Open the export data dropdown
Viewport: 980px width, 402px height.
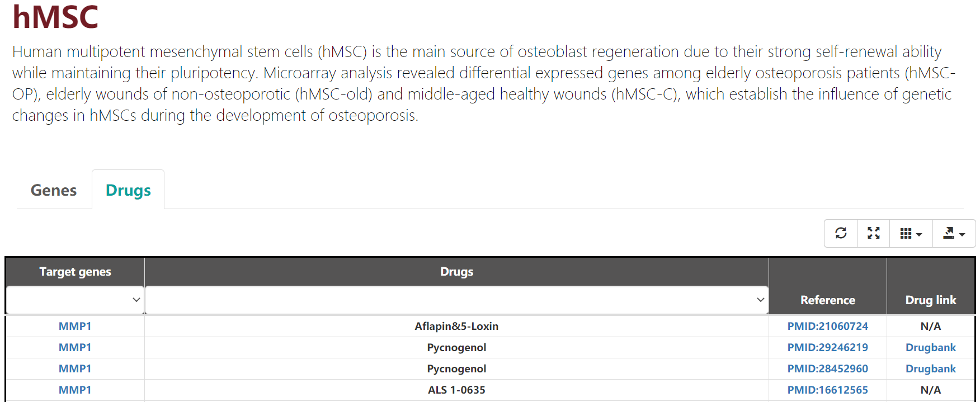click(x=954, y=233)
